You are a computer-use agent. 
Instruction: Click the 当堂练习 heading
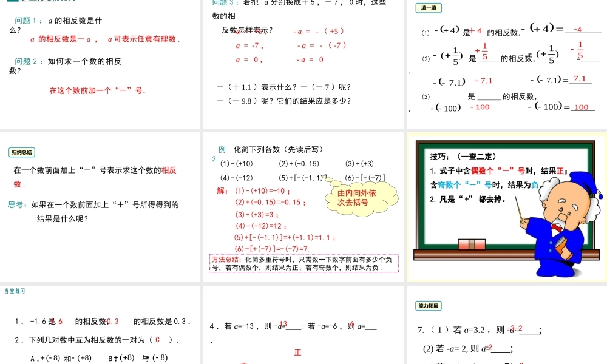15,291
